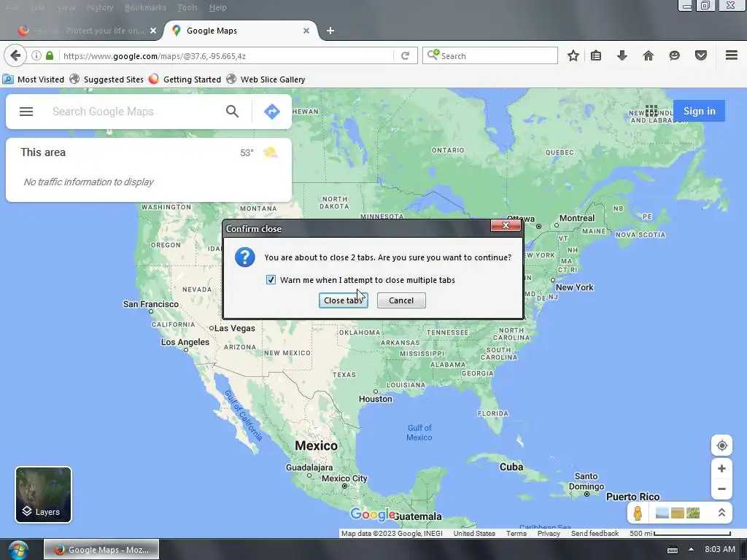Open Directions with the blue arrow icon

(272, 112)
